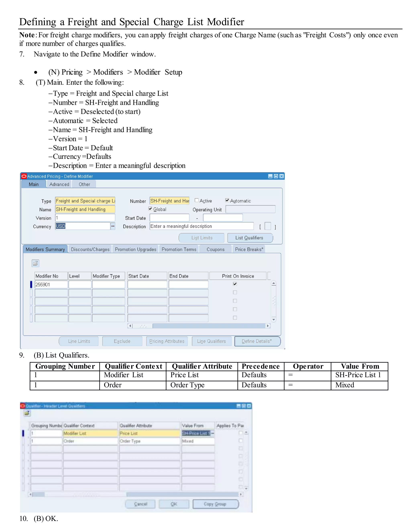This screenshot has width=411, height=532.
Task: Click the Version field containing 1
Action: (x=85, y=218)
